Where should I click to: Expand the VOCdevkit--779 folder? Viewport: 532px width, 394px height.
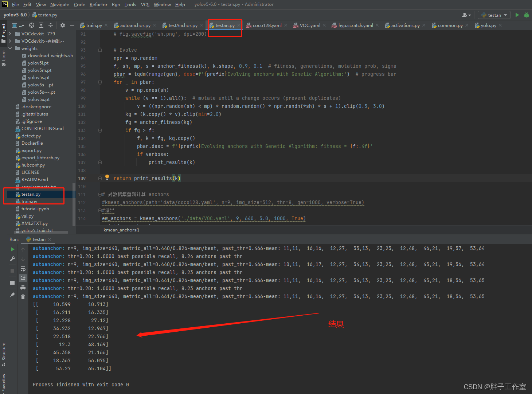pyautogui.click(x=10, y=34)
